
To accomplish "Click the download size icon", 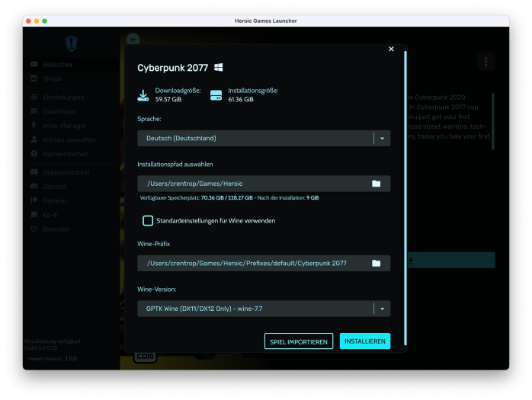I will 143,95.
